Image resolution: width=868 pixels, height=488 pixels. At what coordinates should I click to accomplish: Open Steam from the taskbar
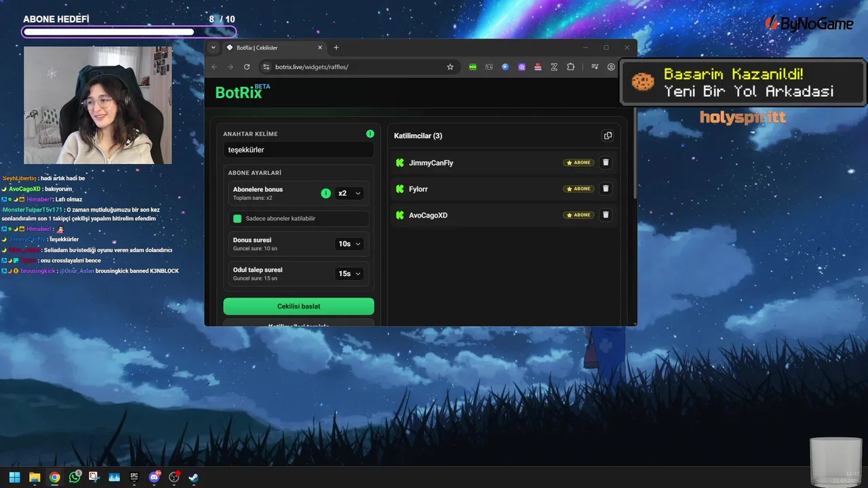(x=193, y=477)
